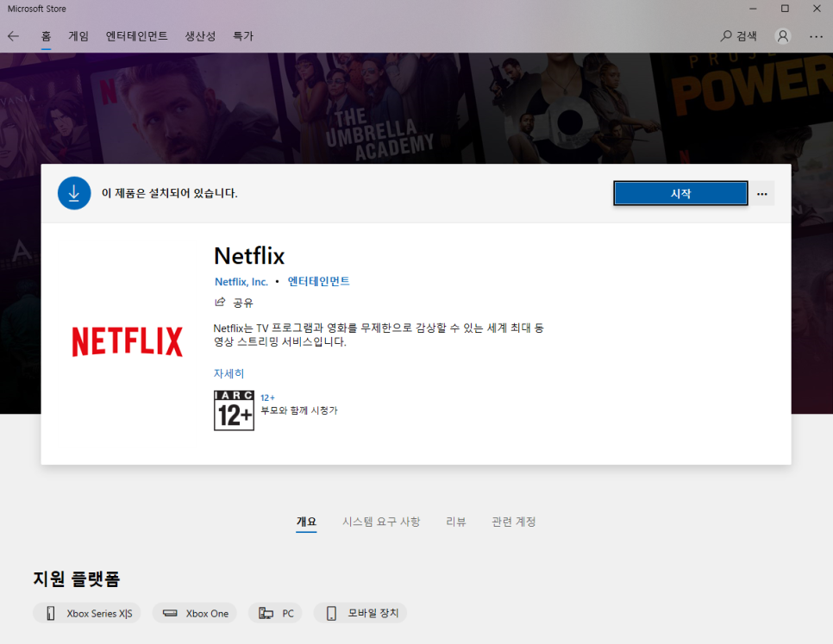Open the 생산성 navigation tab
Image resolution: width=833 pixels, height=644 pixels.
[200, 36]
